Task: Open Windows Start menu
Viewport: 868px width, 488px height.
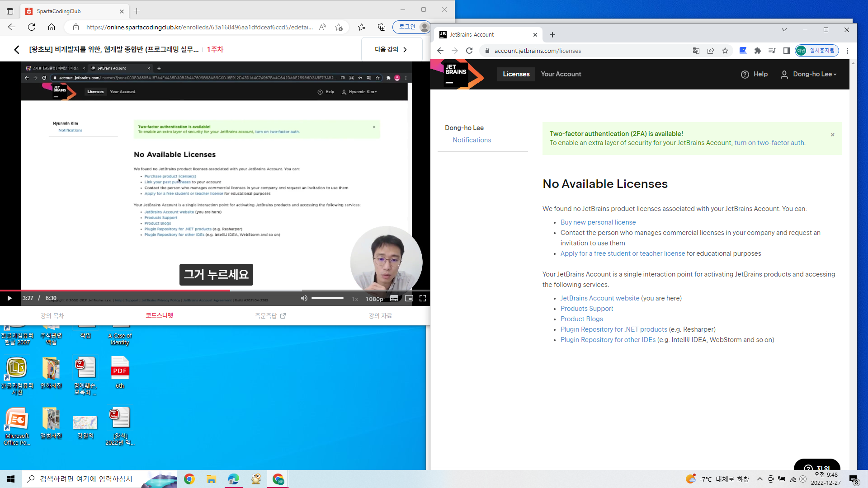Action: click(x=11, y=479)
